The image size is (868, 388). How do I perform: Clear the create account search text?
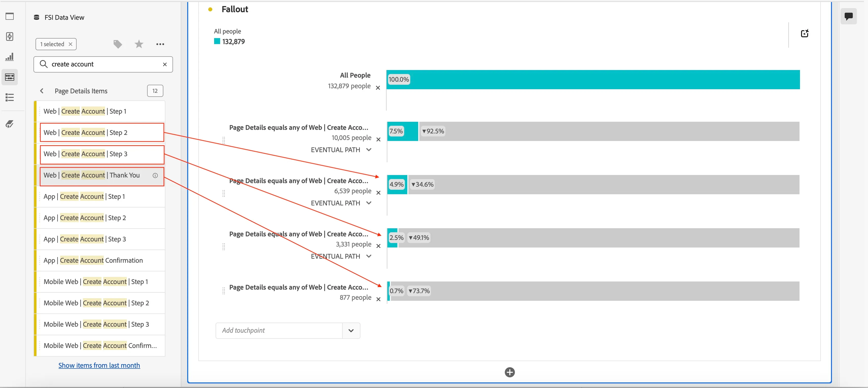coord(165,64)
